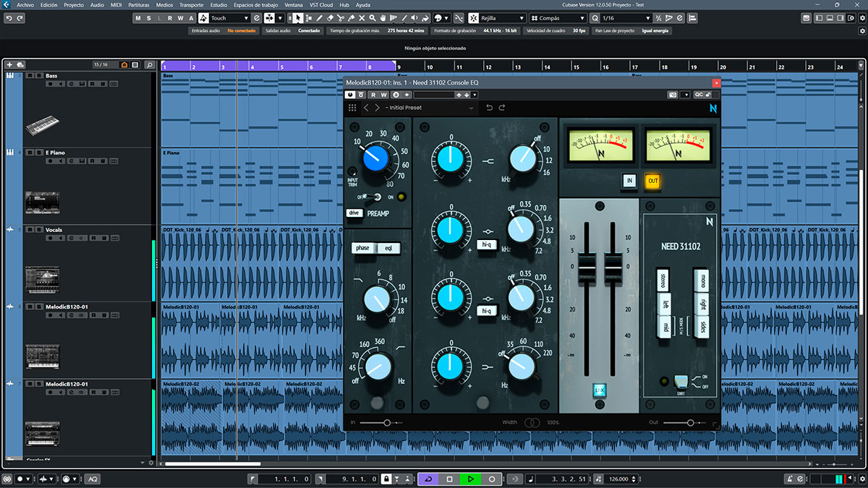Click the plug-in In level slider

click(x=381, y=422)
